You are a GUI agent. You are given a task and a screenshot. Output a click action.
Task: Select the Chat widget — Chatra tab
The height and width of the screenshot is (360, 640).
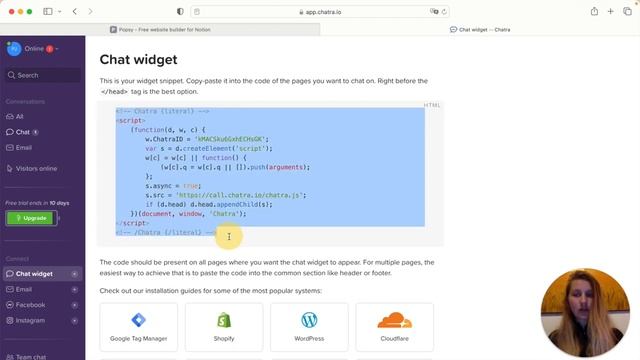pyautogui.click(x=480, y=29)
